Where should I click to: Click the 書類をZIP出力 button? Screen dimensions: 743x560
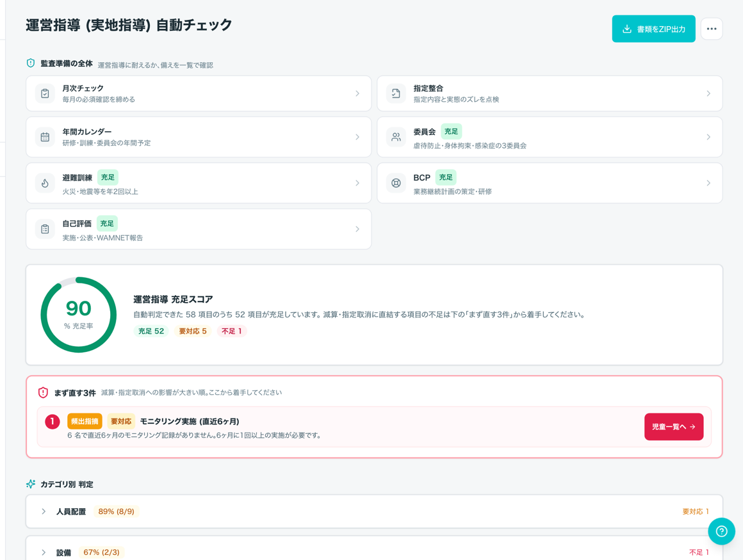pos(653,29)
